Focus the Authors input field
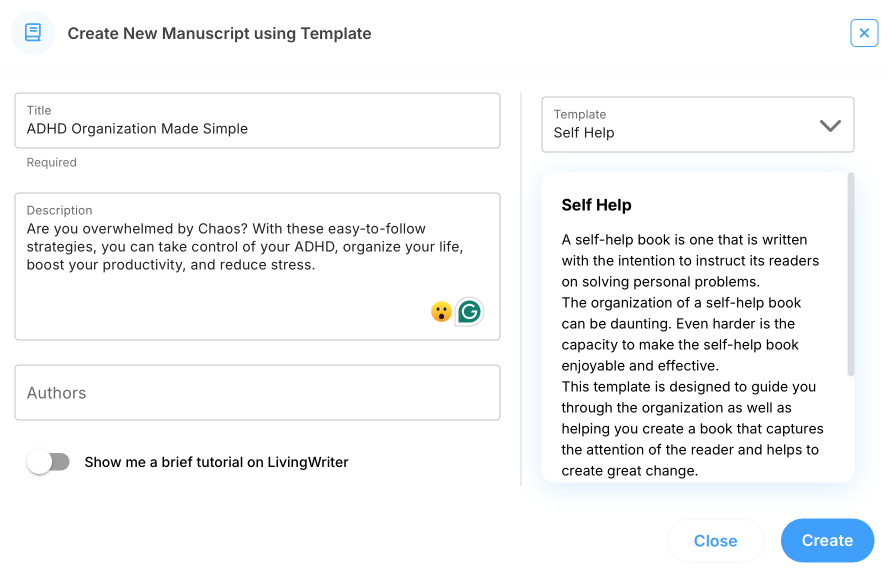The height and width of the screenshot is (588, 889). [x=257, y=393]
